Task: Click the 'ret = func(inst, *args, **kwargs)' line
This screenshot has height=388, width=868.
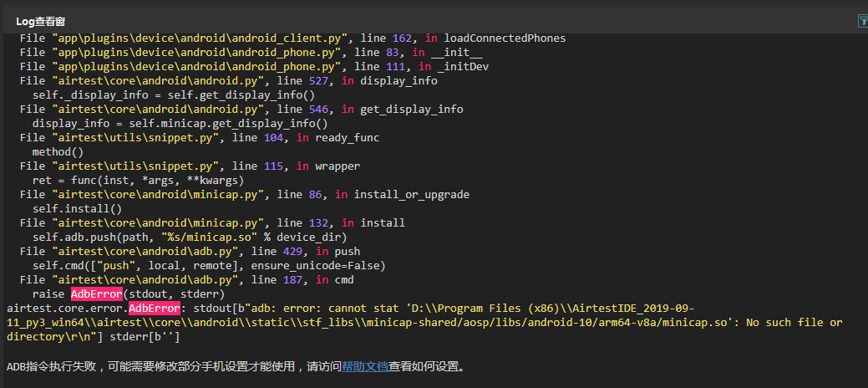Action: click(x=138, y=181)
